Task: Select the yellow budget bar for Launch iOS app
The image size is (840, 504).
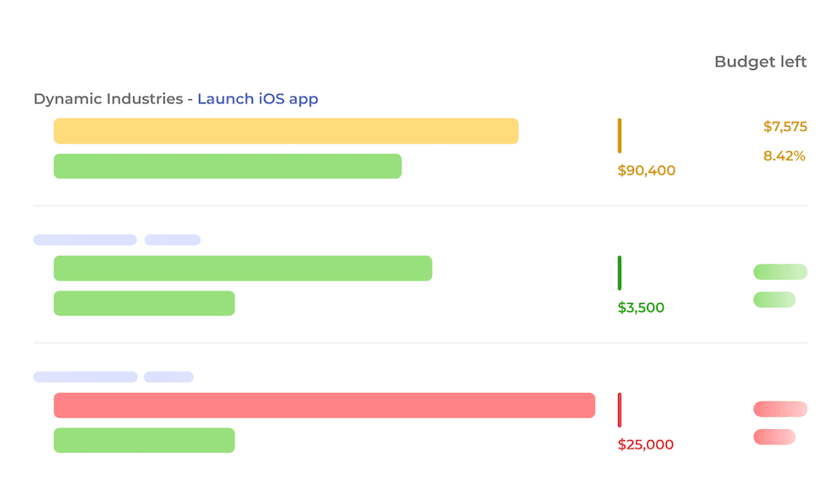Action: pos(286,130)
